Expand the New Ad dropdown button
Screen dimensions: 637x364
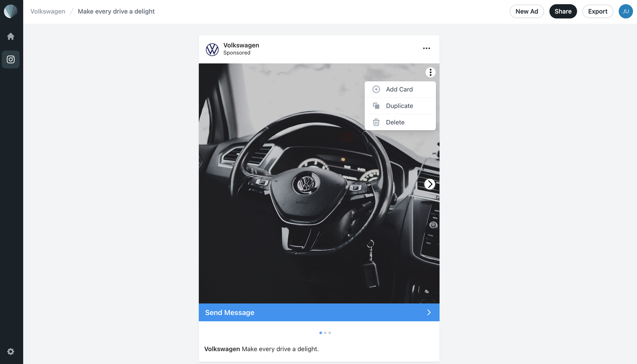[526, 11]
